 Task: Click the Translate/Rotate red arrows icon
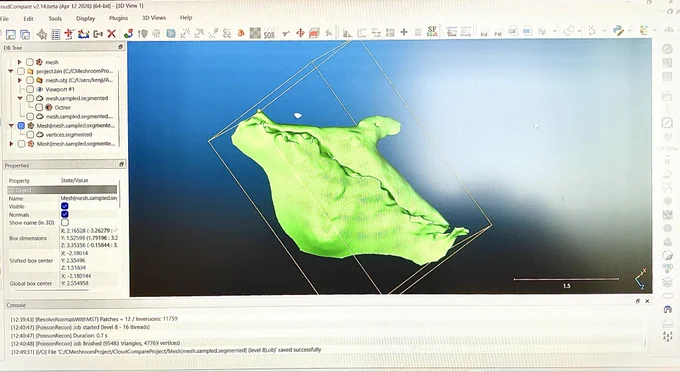pyautogui.click(x=300, y=33)
